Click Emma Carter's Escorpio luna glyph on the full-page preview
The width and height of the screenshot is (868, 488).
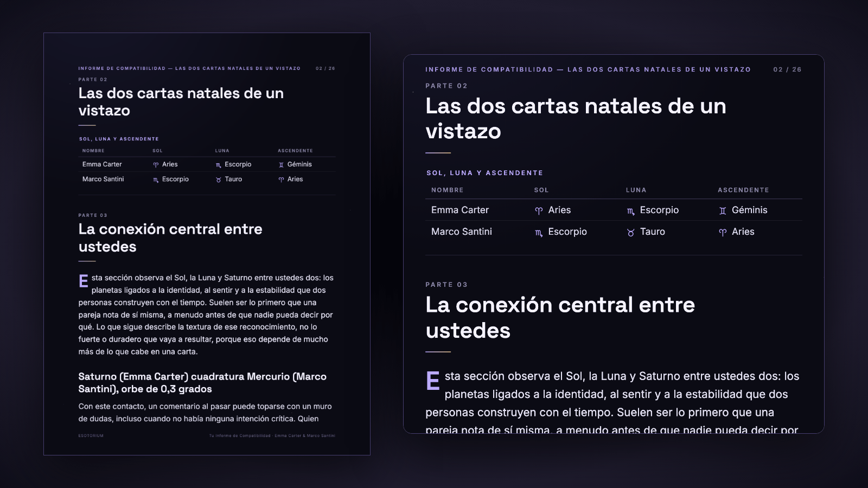[x=219, y=165]
